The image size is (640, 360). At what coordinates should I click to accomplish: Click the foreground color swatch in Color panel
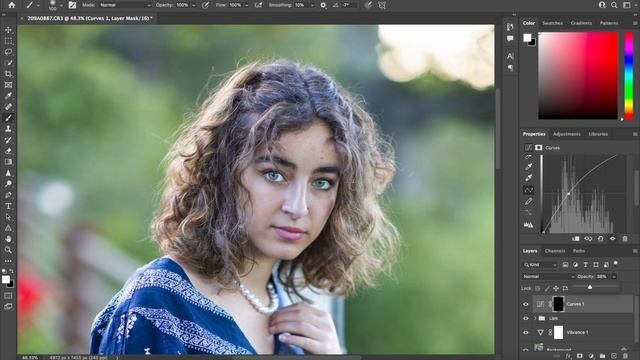pos(527,38)
